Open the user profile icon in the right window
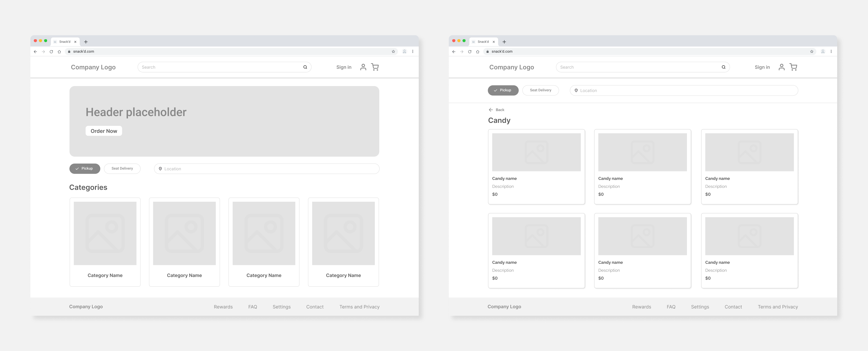This screenshot has height=351, width=868. (781, 67)
